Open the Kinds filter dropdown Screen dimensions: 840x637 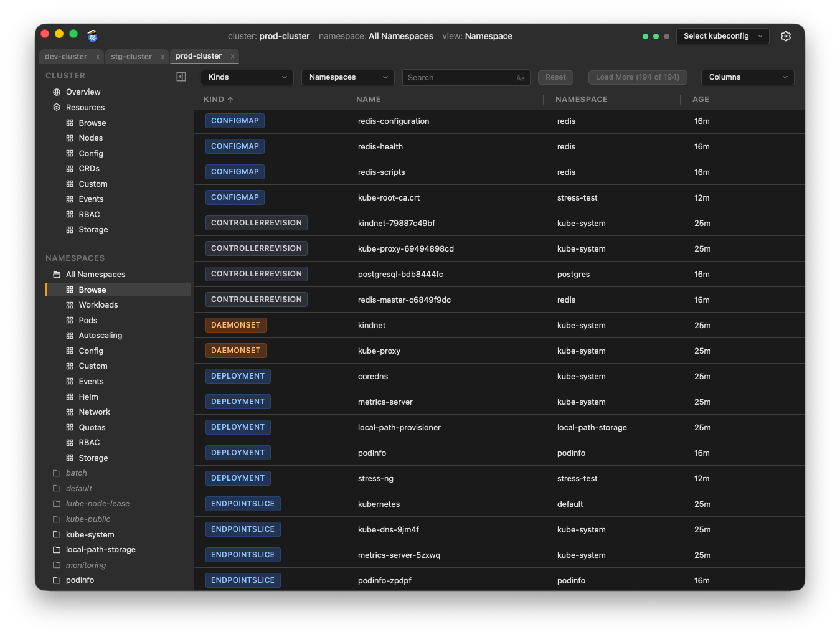pyautogui.click(x=247, y=77)
